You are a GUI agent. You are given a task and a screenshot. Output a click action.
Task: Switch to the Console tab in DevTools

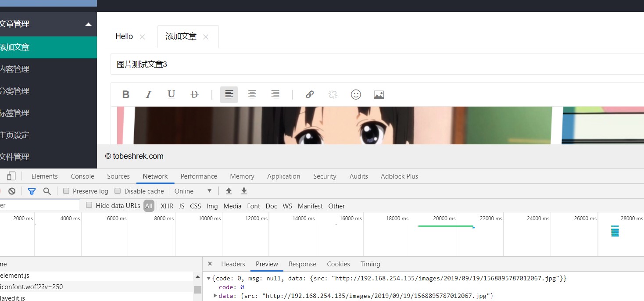pos(82,176)
